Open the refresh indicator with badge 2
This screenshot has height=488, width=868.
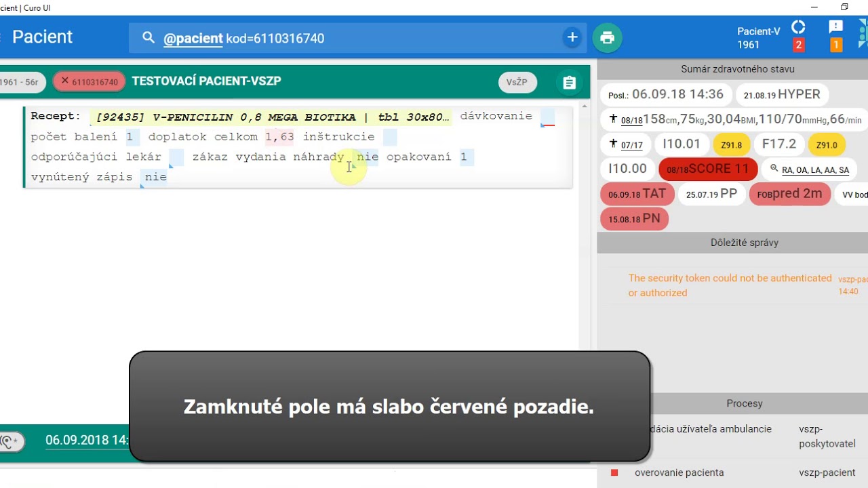(799, 35)
